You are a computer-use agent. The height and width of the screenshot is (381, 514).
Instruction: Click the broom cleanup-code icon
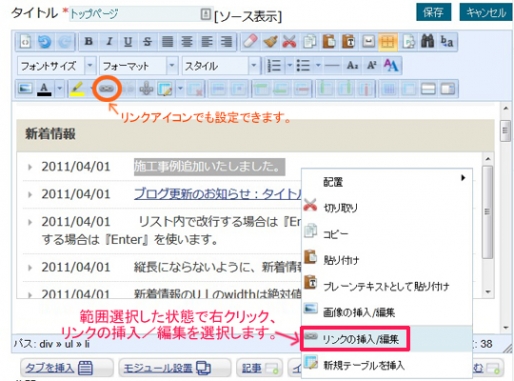pos(270,42)
